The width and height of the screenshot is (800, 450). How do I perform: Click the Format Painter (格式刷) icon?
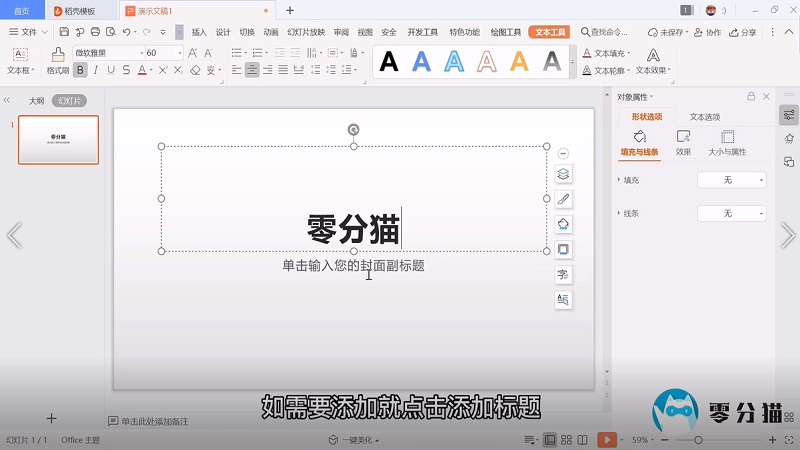pyautogui.click(x=57, y=55)
